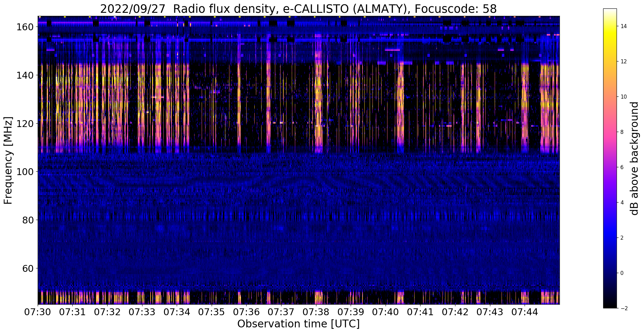The width and height of the screenshot is (644, 333).
Task: Click the 4 dB colorbar tick label
Action: coord(622,203)
